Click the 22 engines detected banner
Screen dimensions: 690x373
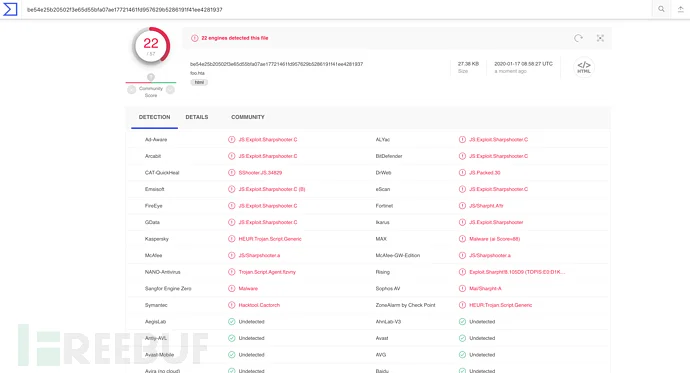click(x=235, y=38)
